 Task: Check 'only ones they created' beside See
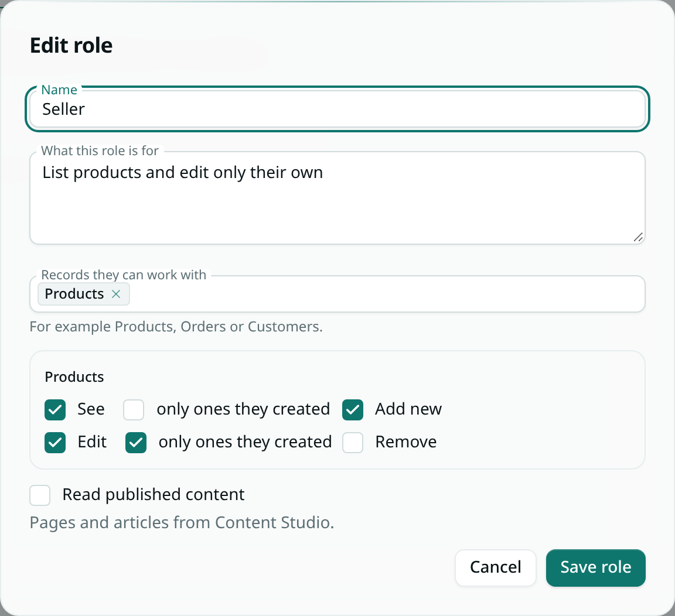pyautogui.click(x=134, y=409)
